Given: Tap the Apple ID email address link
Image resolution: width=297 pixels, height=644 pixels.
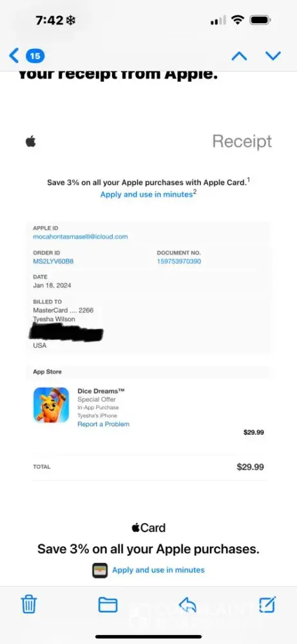Looking at the screenshot, I should click(80, 236).
